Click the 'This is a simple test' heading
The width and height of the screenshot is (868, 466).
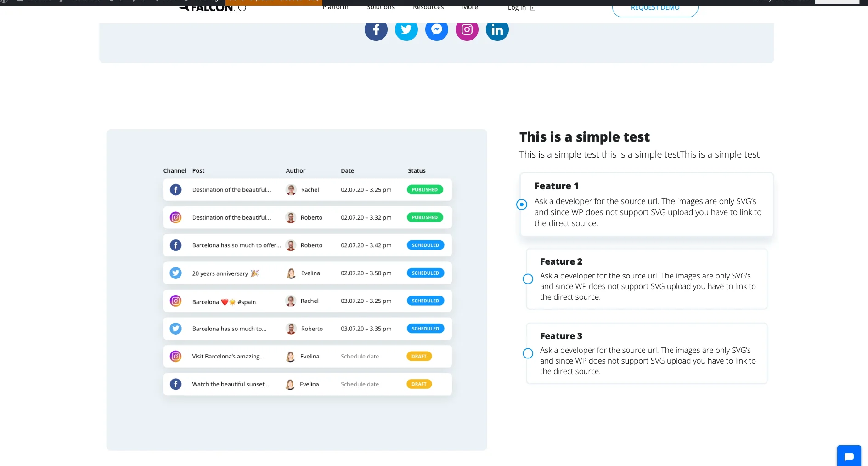tap(584, 137)
